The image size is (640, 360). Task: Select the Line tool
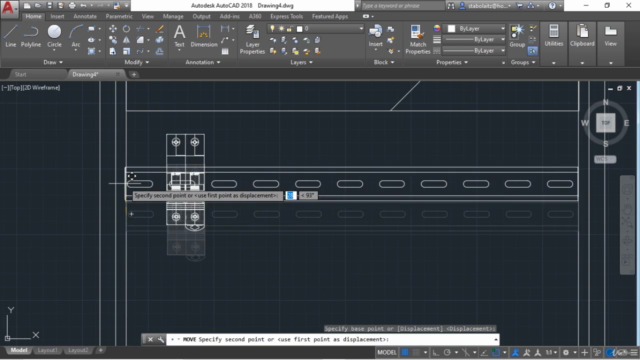click(11, 36)
